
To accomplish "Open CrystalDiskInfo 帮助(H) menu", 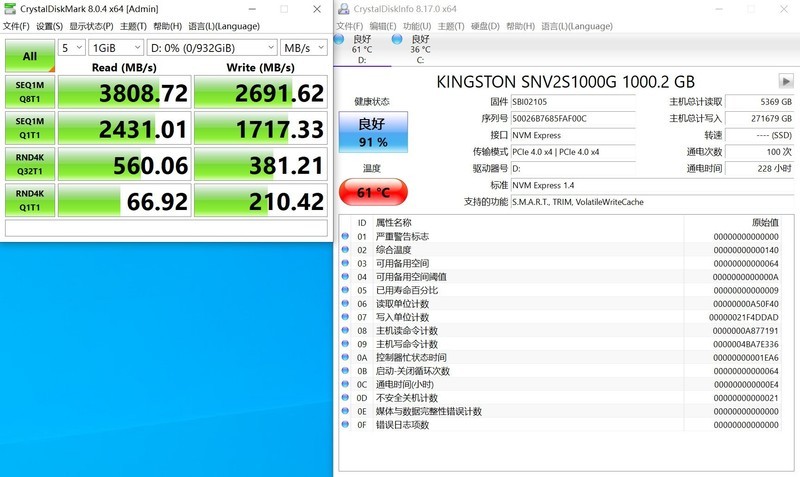I will (520, 26).
